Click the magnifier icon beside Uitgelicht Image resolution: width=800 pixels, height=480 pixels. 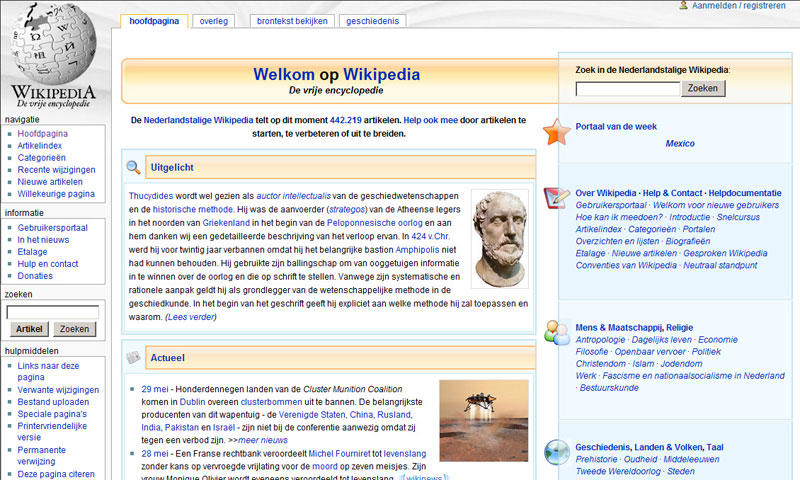click(x=133, y=167)
